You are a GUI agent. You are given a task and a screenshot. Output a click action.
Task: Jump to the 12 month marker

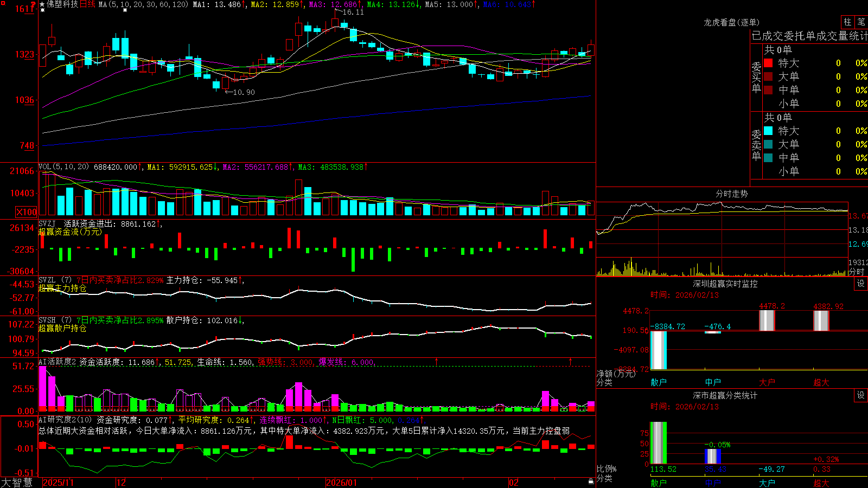[122, 483]
